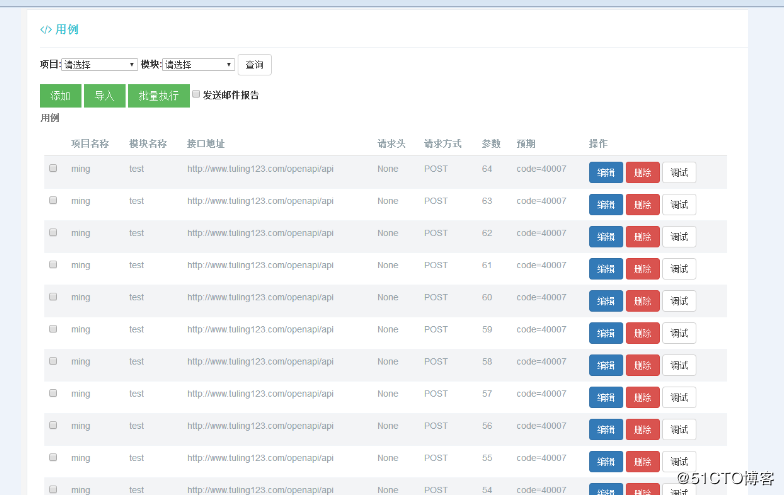
Task: Select the checkbox for row with 参数 61
Action: [x=53, y=265]
